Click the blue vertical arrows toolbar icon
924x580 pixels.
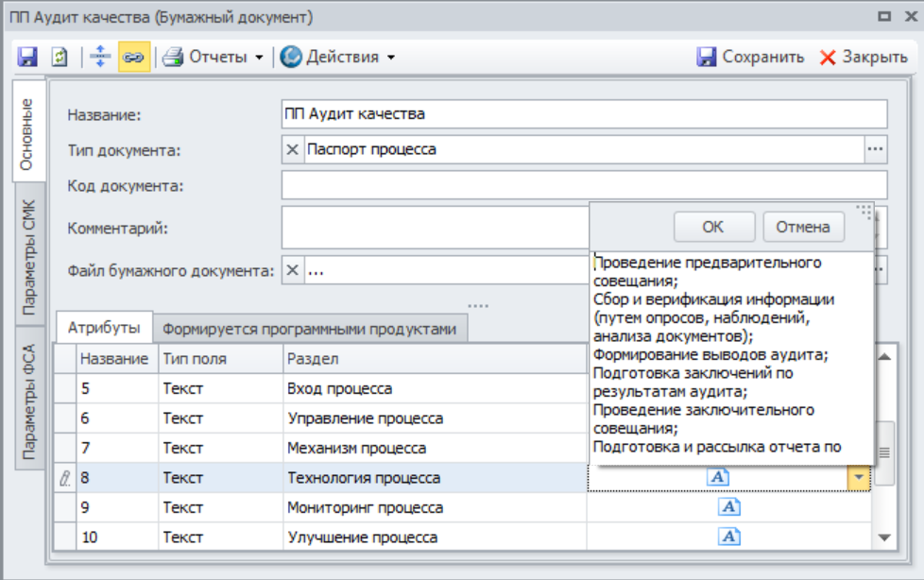click(101, 57)
